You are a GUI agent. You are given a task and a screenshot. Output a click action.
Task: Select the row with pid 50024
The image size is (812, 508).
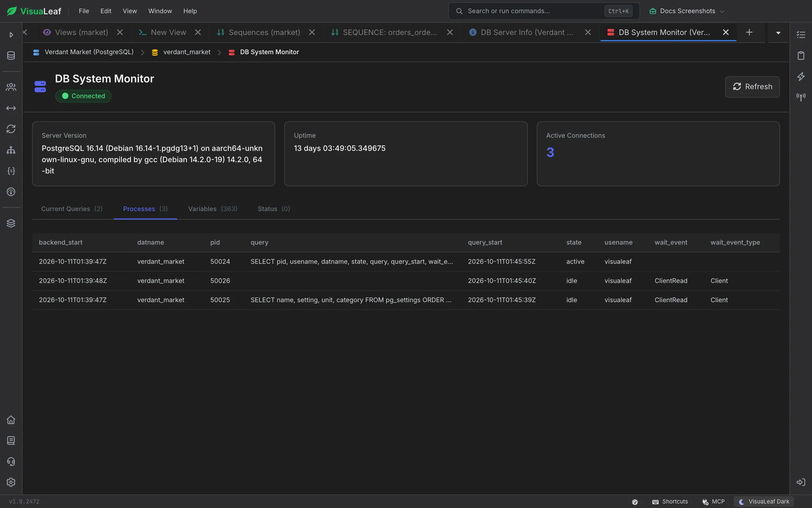406,262
